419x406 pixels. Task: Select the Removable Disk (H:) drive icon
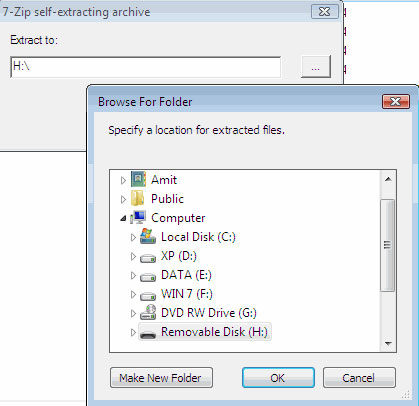148,334
